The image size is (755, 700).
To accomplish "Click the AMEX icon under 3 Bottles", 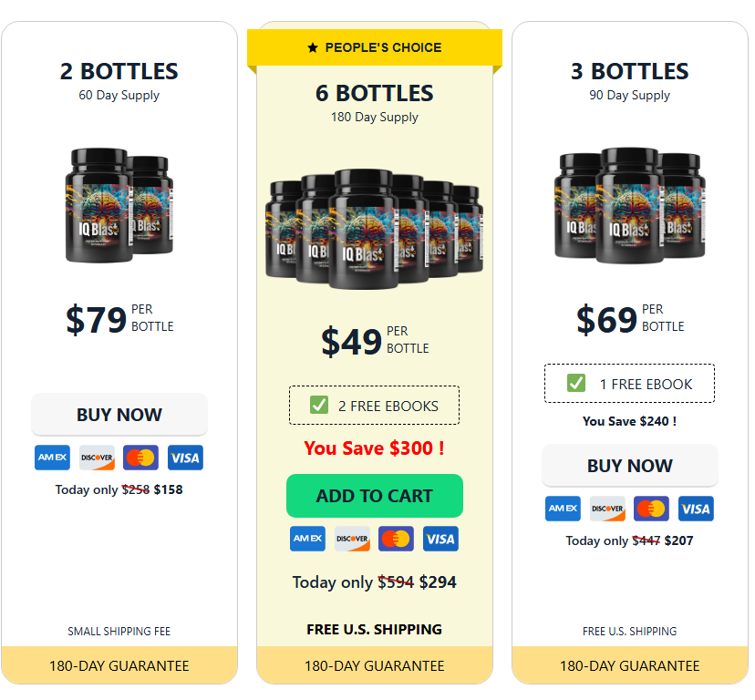I will pos(563,509).
